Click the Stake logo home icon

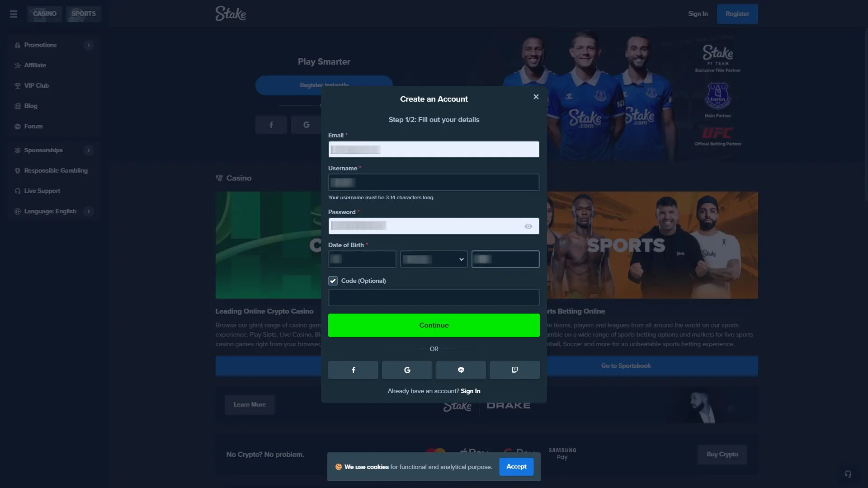tap(231, 13)
